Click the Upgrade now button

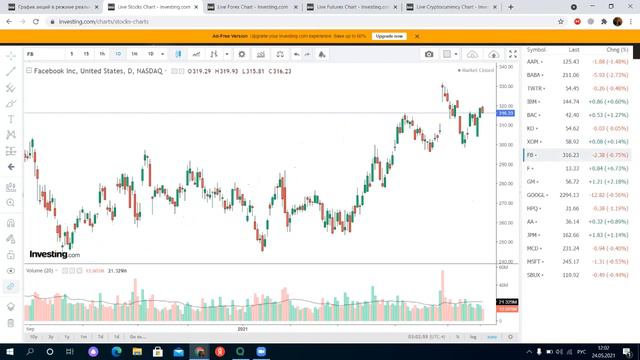[x=389, y=36]
